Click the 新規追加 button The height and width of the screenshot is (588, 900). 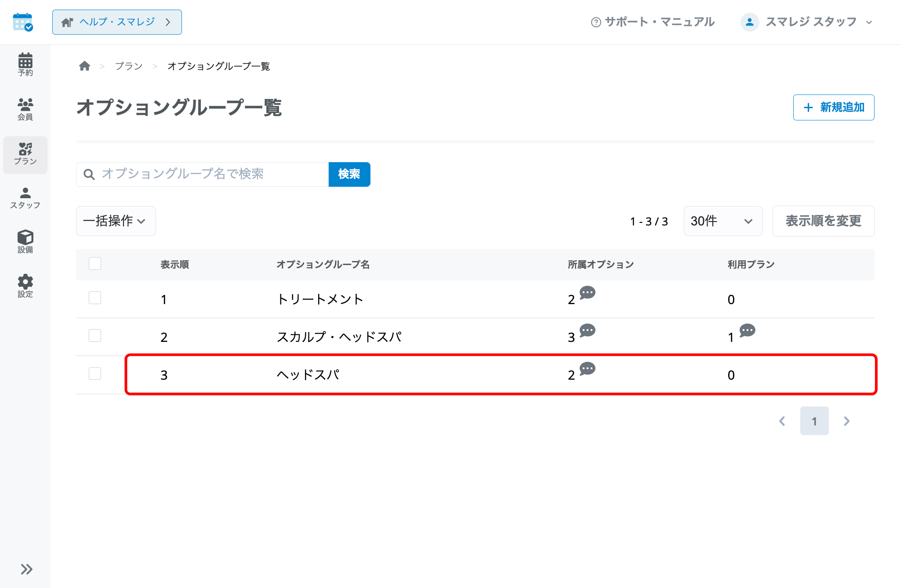coord(834,107)
